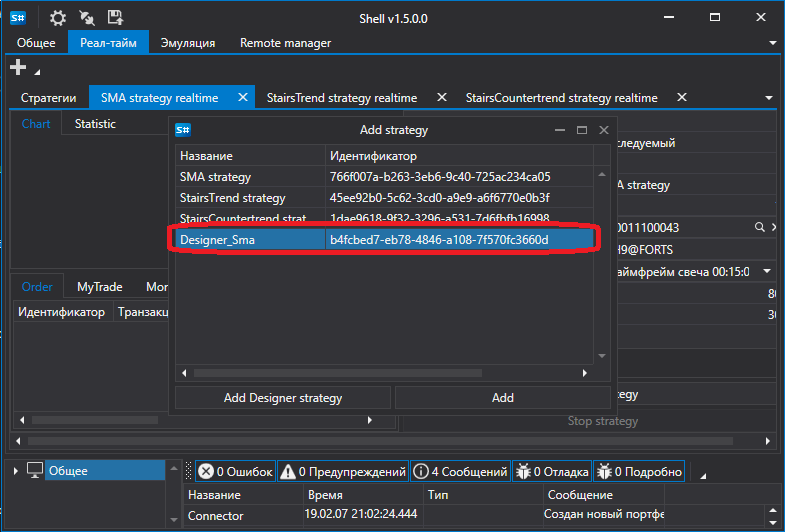Open settings via the gear icon

click(58, 19)
